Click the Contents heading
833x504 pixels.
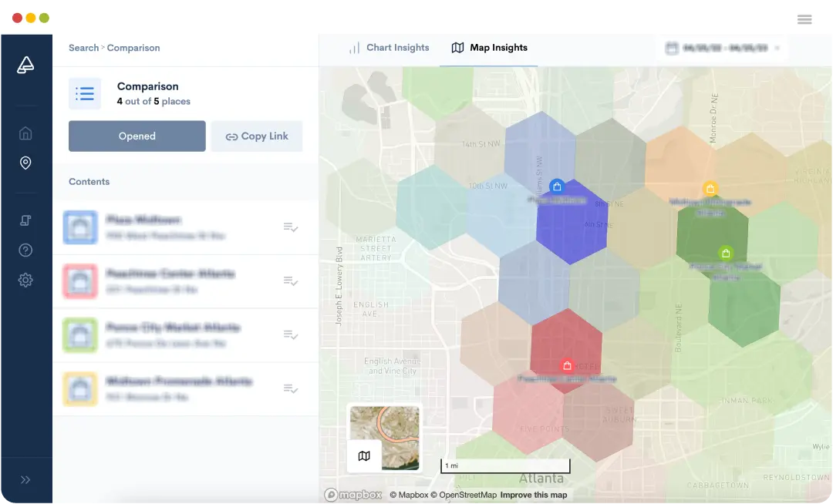(89, 181)
